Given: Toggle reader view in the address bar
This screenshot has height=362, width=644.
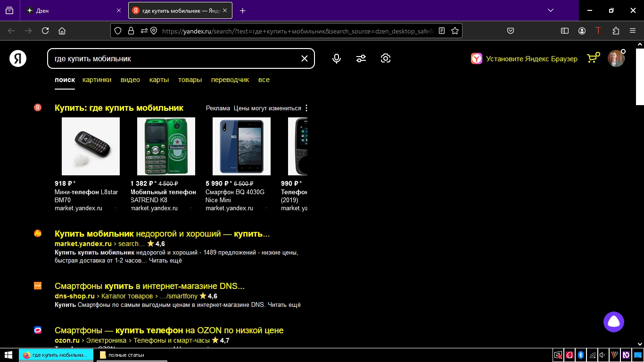Looking at the screenshot, I should [x=442, y=31].
